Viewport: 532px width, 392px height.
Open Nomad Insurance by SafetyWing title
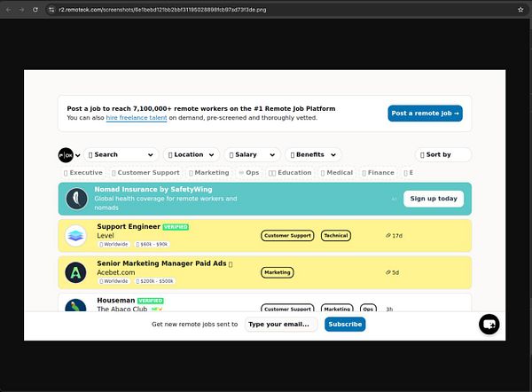coord(153,190)
